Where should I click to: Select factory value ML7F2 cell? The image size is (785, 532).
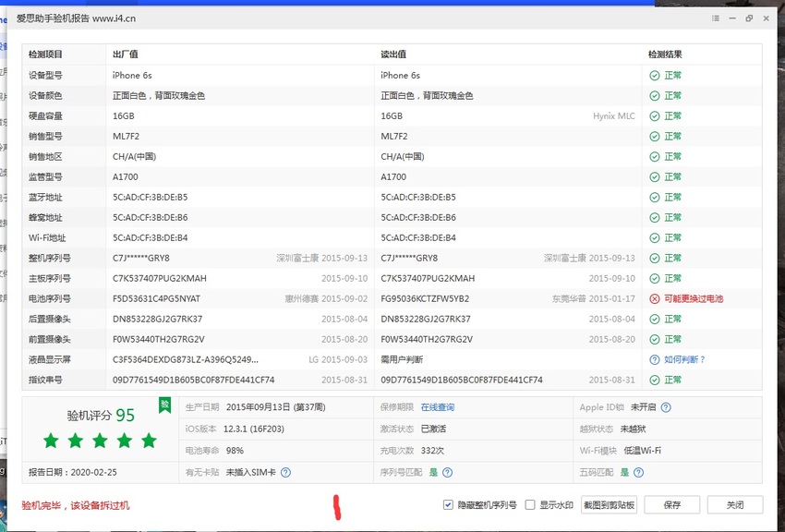(127, 137)
